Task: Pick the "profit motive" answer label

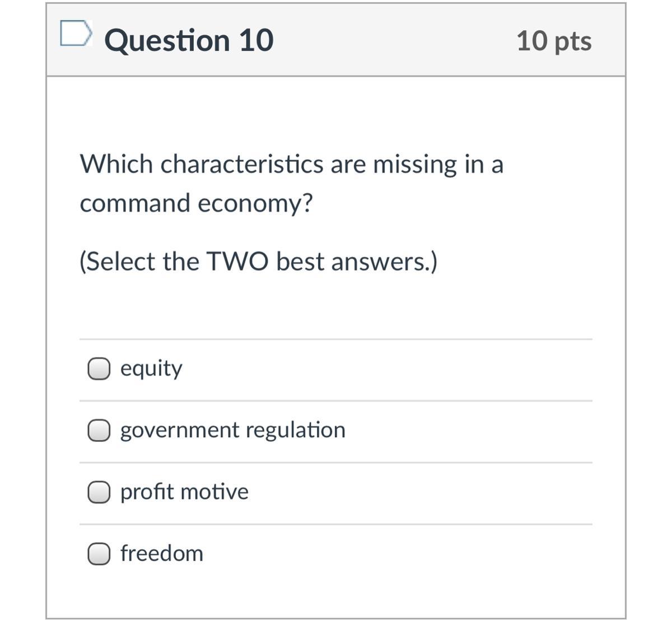Action: point(184,492)
